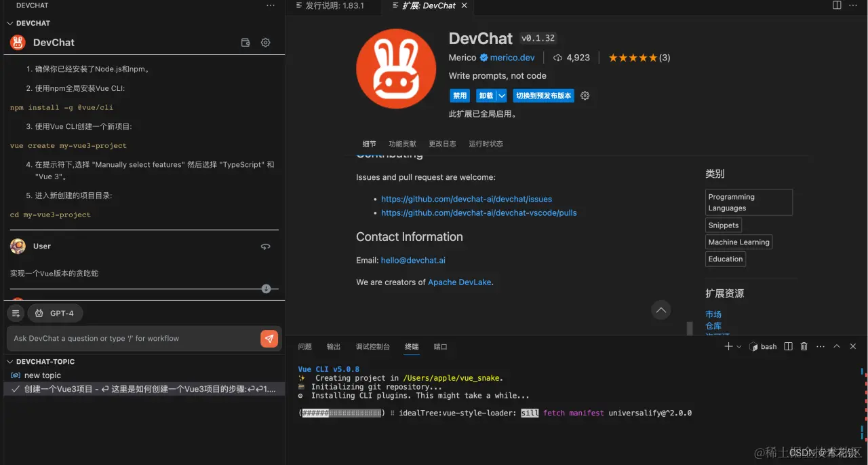Screen dimensions: 868x465
Task: Open the merico.dev publisher link
Action: tap(513, 58)
